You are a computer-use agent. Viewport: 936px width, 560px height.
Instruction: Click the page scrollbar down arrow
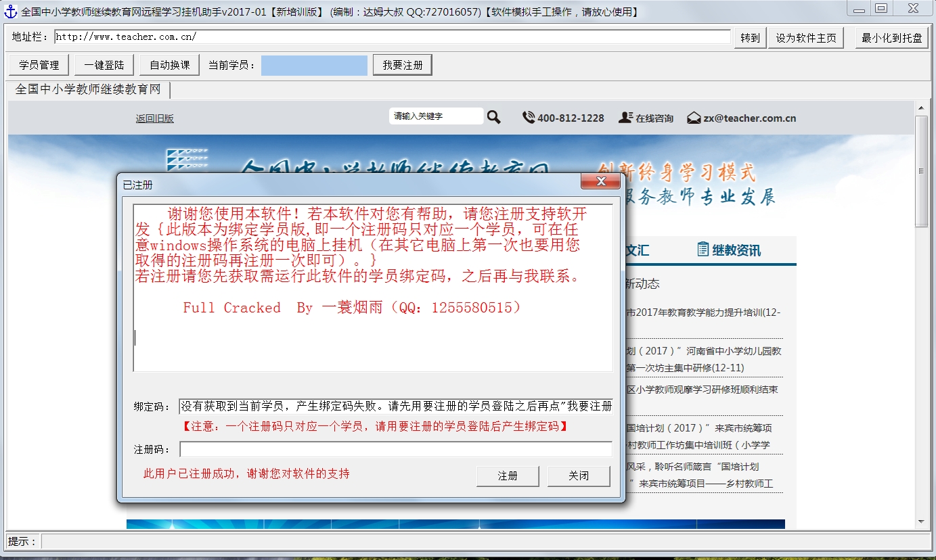(921, 521)
